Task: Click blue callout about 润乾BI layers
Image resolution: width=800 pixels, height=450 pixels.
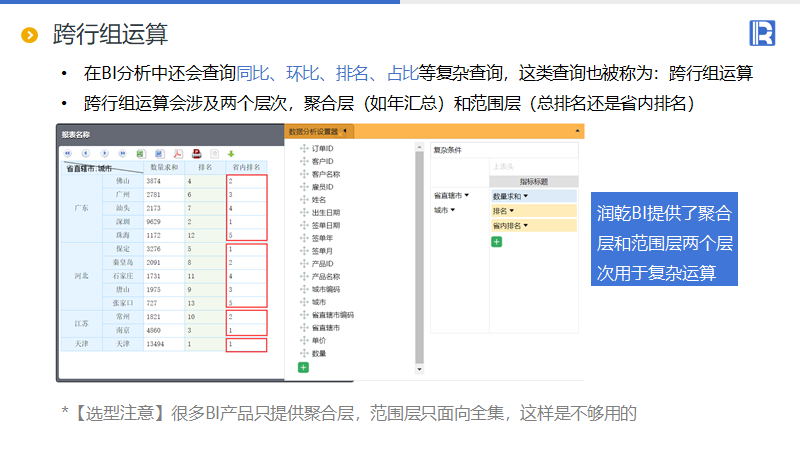Action: (x=664, y=239)
